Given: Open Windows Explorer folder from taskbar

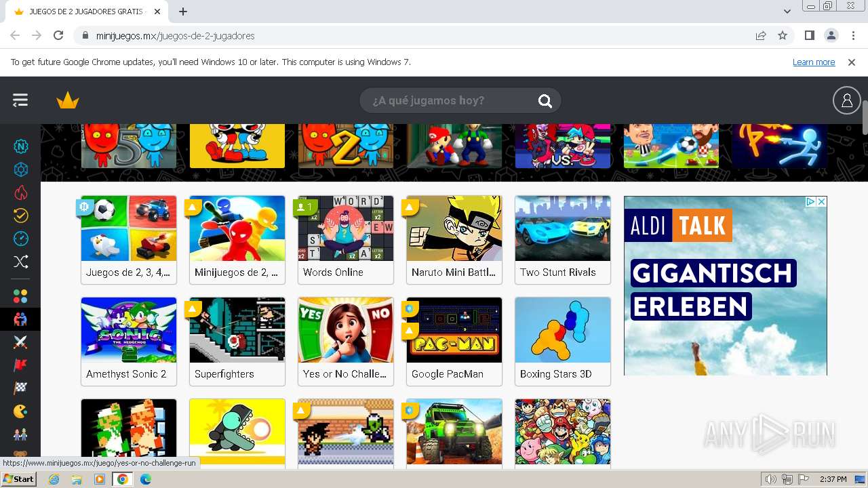Looking at the screenshot, I should 77,479.
